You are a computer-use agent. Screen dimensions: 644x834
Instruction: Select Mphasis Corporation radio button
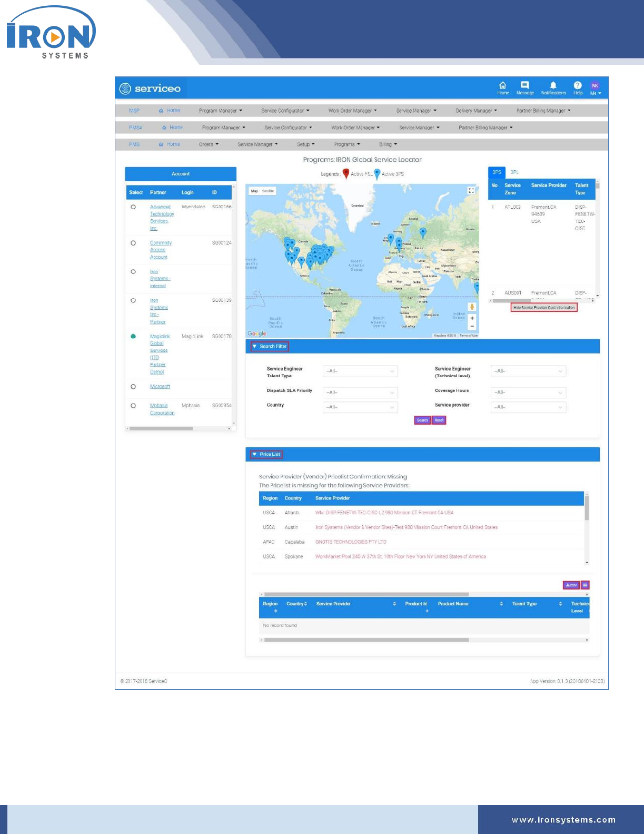coord(133,406)
